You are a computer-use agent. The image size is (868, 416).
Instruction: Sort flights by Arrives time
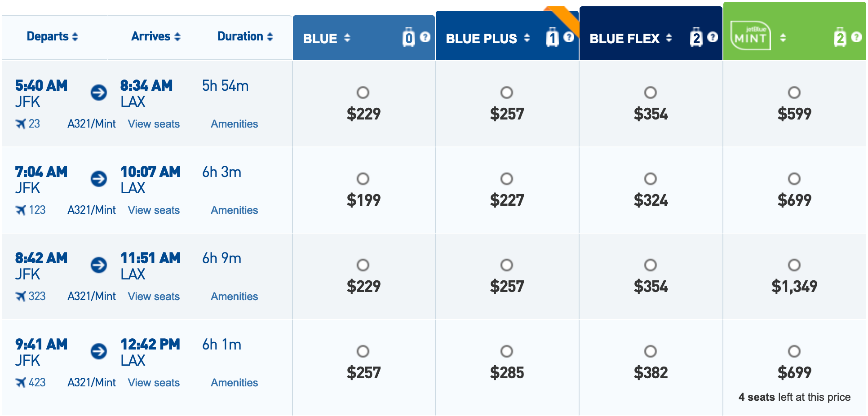[x=155, y=36]
